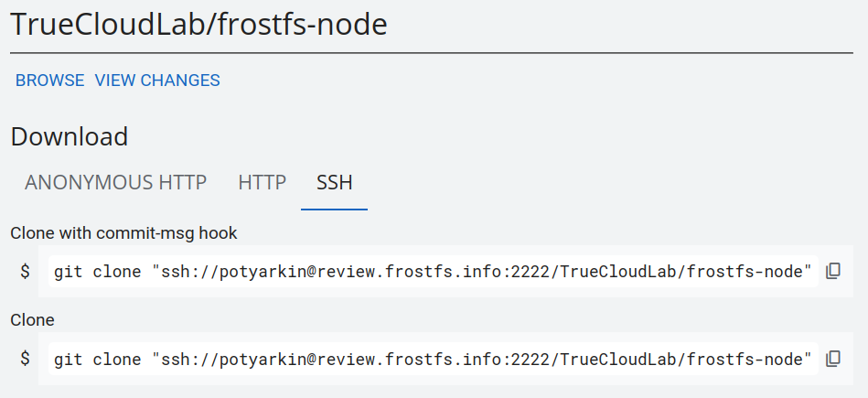Copy the commit-msg hook clone command
Screen dimensions: 868x398
click(833, 272)
